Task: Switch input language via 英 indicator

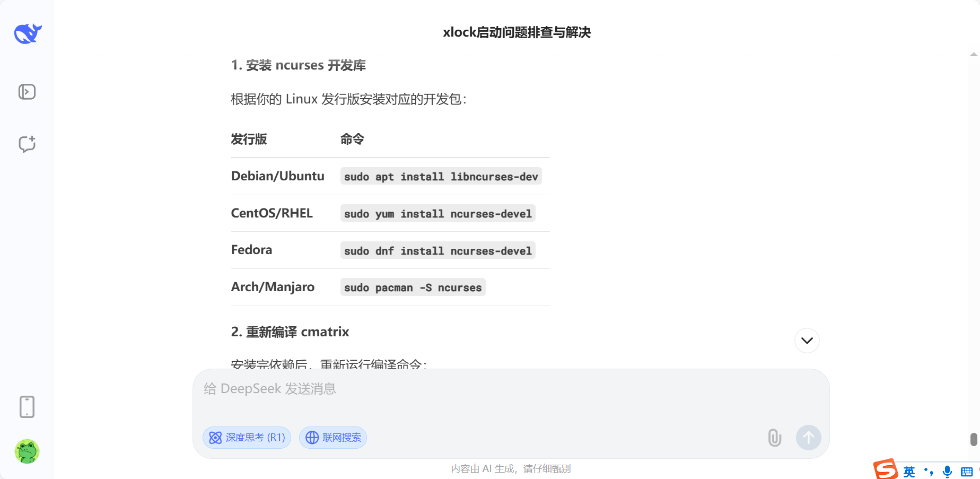Action: point(909,472)
